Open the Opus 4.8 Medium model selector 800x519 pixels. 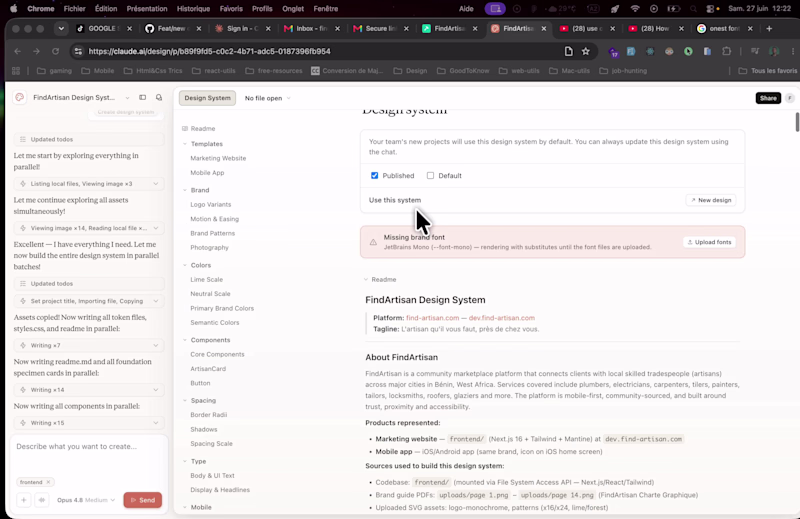(x=86, y=500)
